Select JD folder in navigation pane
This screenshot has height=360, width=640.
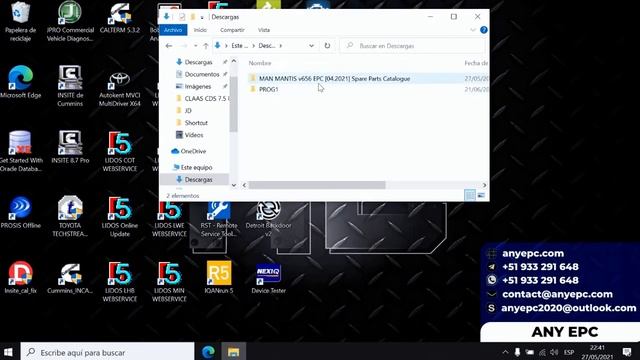click(188, 111)
